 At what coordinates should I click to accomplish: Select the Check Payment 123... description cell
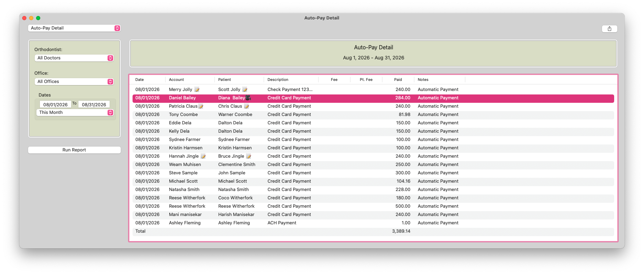point(290,90)
